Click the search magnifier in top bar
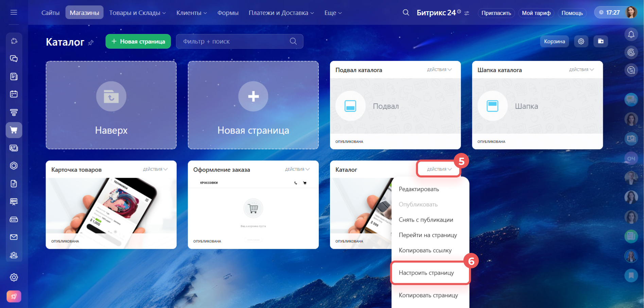 [406, 13]
